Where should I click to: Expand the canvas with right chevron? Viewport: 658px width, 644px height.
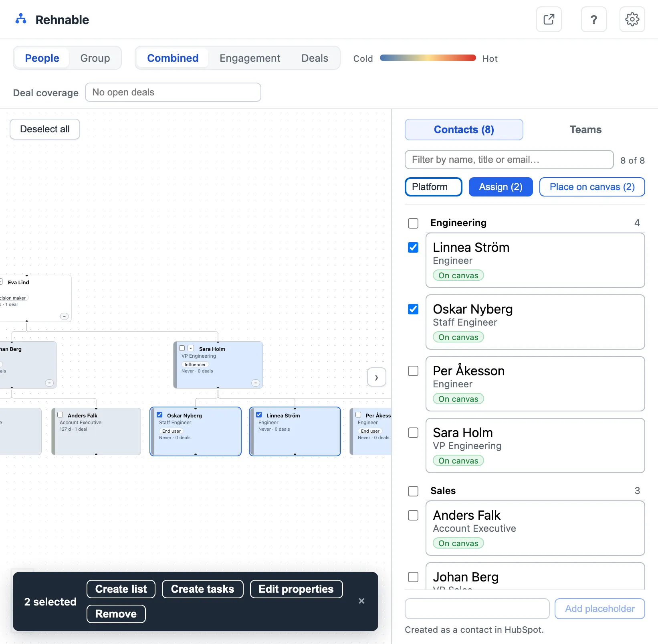point(377,377)
